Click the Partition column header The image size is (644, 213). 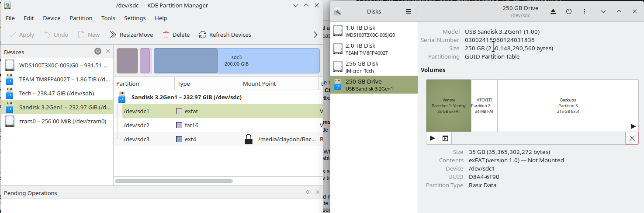click(x=144, y=84)
